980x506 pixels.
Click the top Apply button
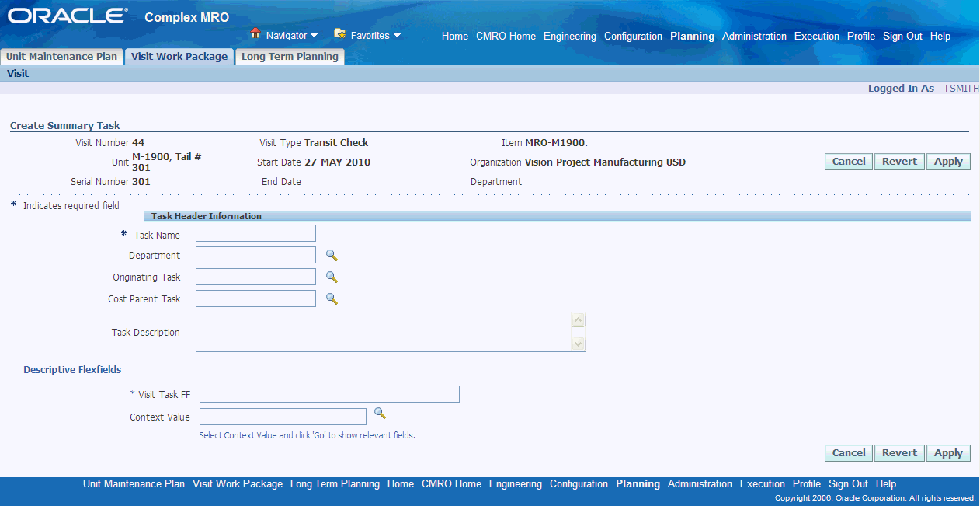click(x=948, y=162)
